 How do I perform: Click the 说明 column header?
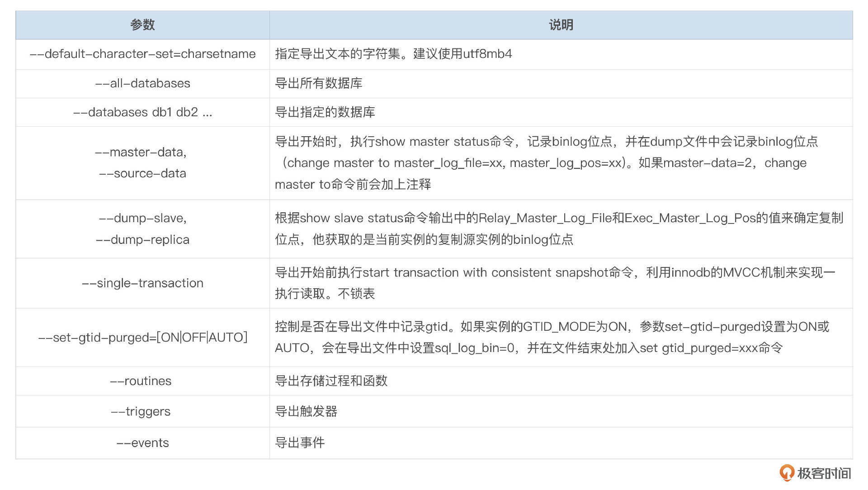(561, 25)
